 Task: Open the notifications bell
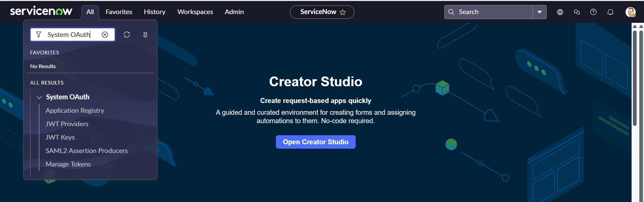610,12
